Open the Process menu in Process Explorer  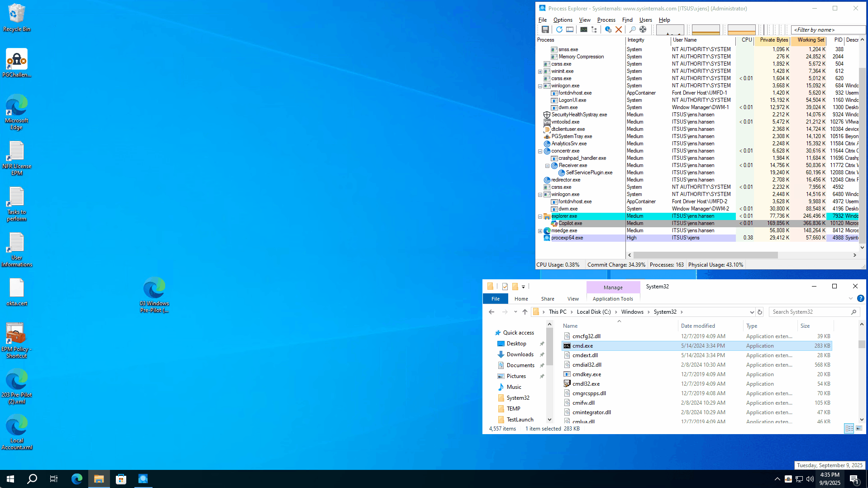click(606, 20)
